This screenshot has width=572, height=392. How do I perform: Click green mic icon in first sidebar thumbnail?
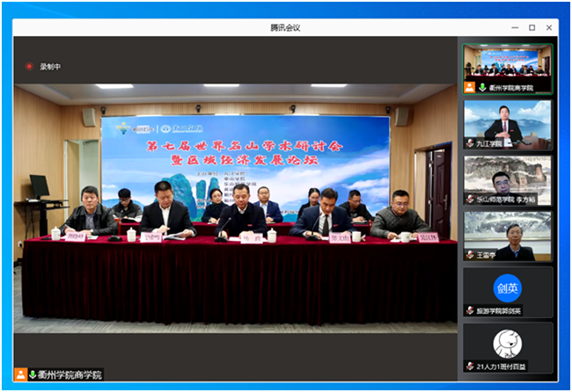click(x=482, y=88)
